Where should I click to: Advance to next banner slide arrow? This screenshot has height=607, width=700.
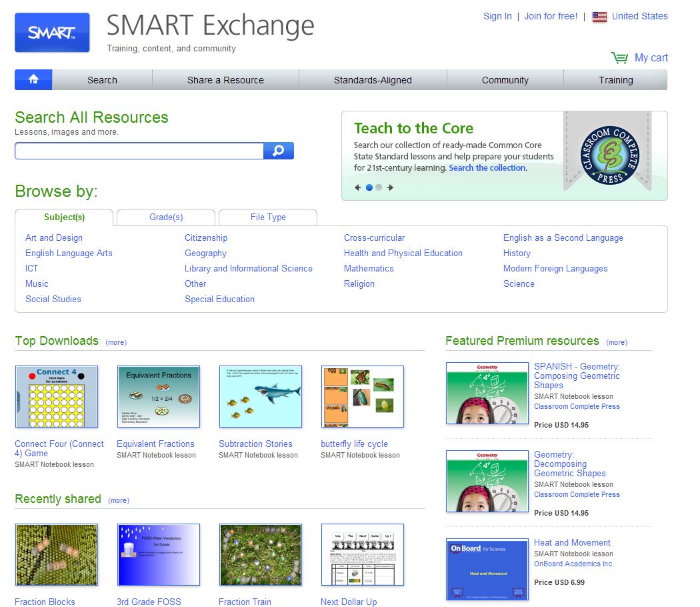pyautogui.click(x=390, y=187)
